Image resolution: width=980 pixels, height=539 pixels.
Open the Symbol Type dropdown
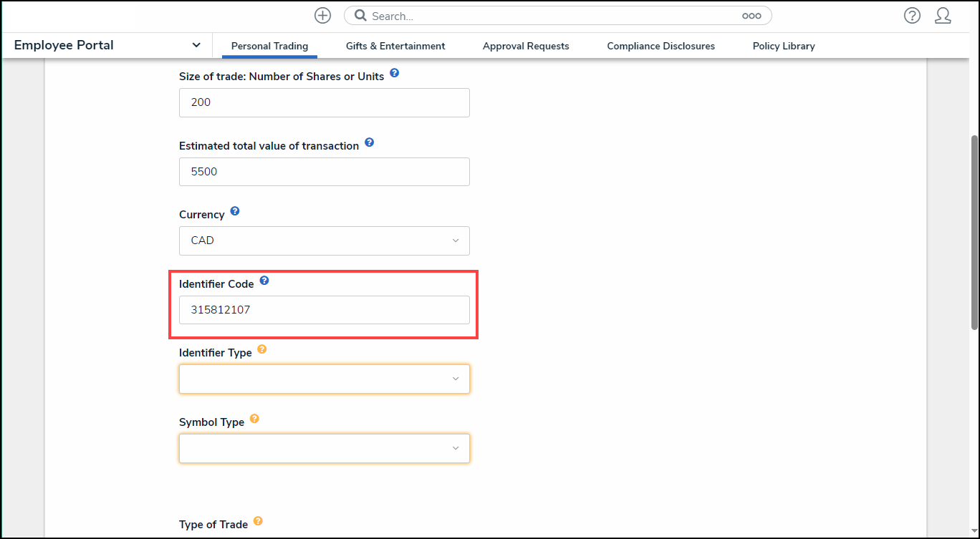[x=324, y=448]
